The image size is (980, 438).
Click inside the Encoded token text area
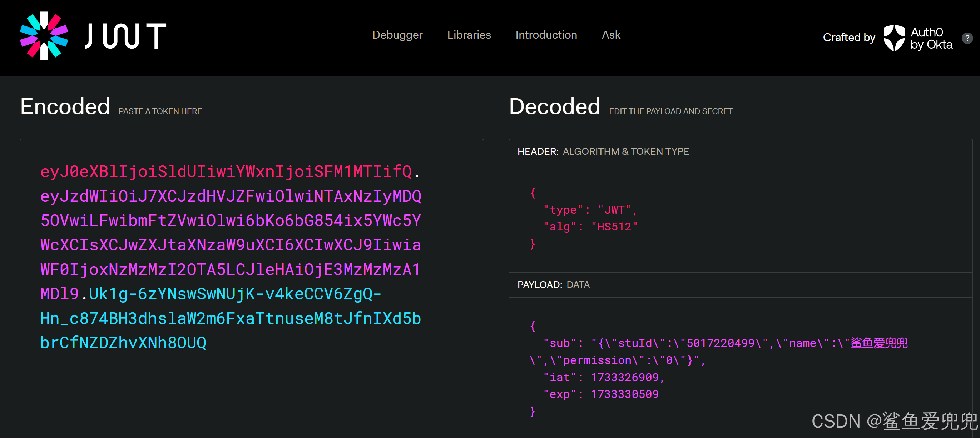pyautogui.click(x=252, y=288)
